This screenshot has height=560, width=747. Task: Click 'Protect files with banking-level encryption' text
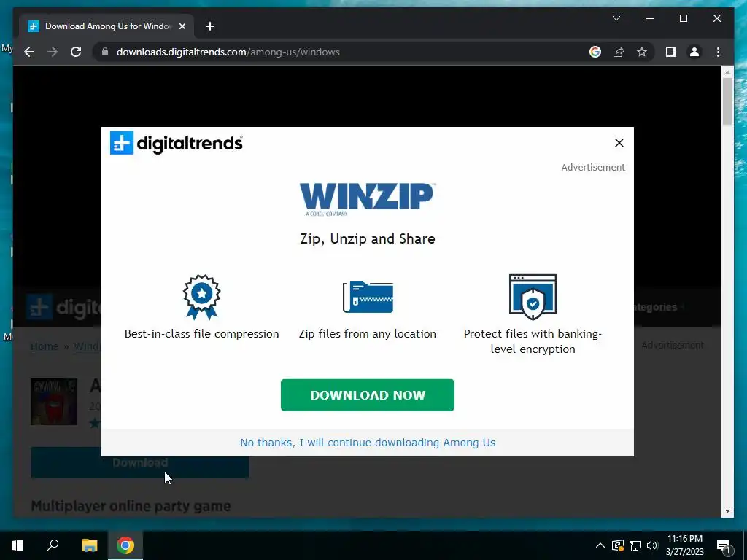pos(533,341)
